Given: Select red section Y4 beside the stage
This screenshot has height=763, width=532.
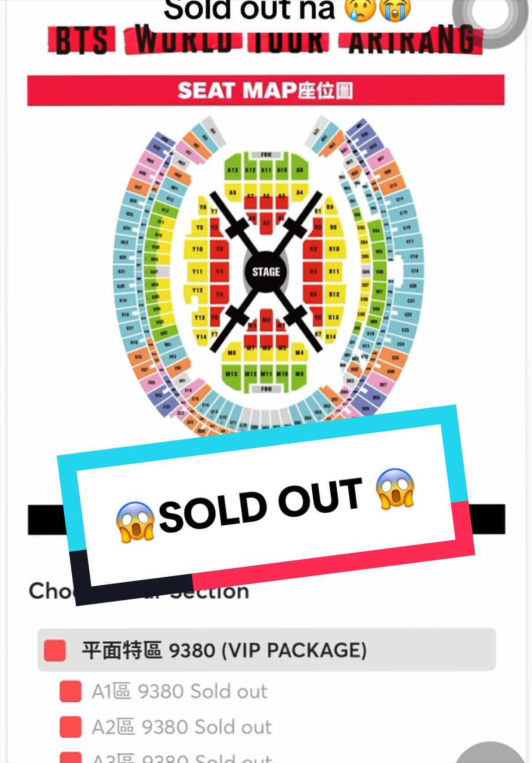Looking at the screenshot, I should (219, 271).
